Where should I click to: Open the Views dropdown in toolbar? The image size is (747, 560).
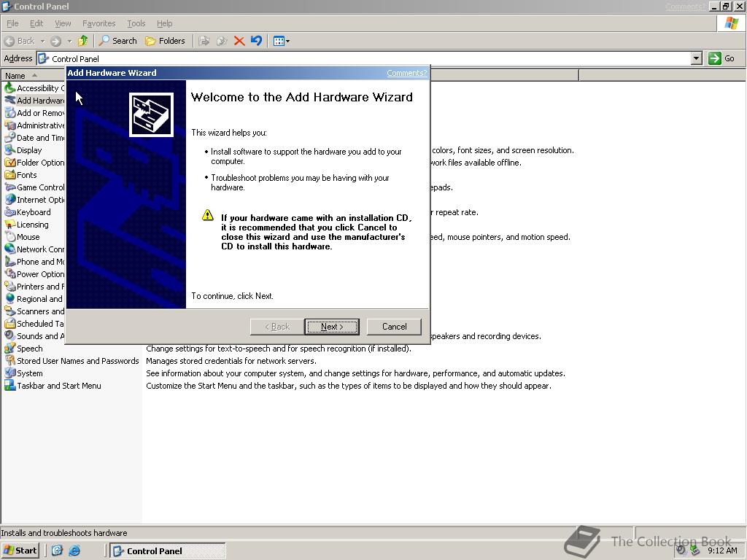pyautogui.click(x=281, y=41)
